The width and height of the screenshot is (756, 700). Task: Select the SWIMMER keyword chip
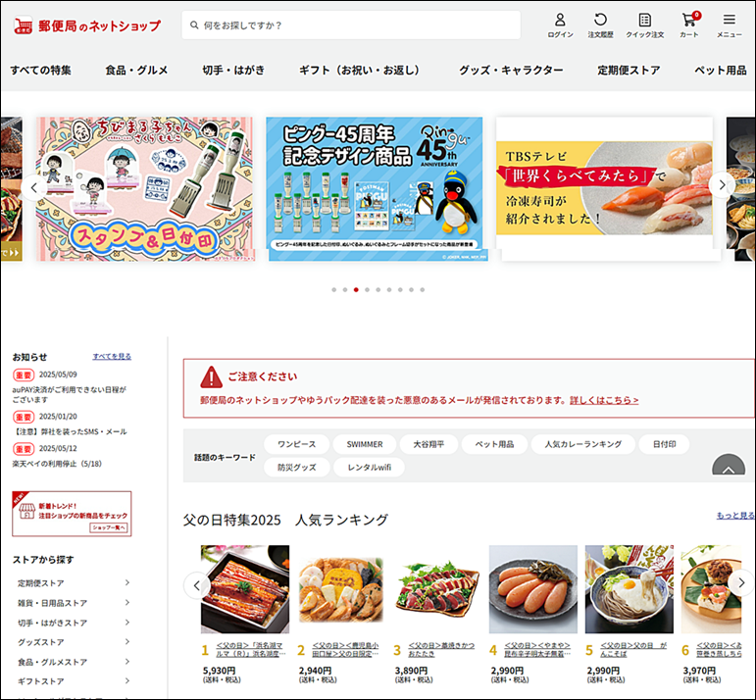[365, 444]
